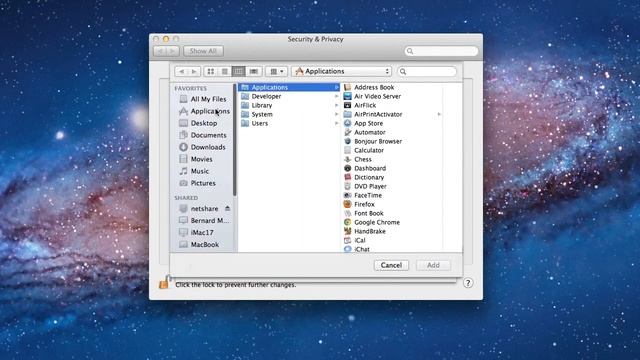640x360 pixels.
Task: Click the lock icon to prevent changes
Action: click(164, 282)
